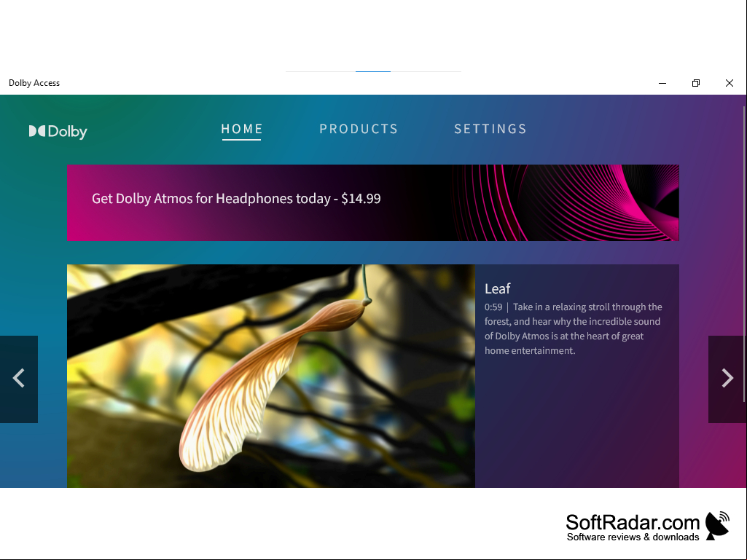Switch to the PRODUCTS tab
The width and height of the screenshot is (747, 560).
[359, 129]
